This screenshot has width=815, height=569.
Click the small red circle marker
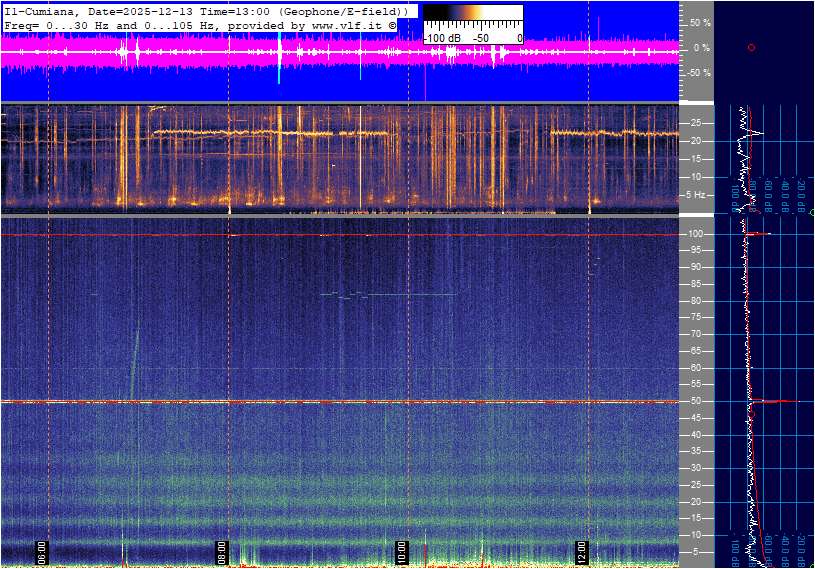click(x=751, y=47)
